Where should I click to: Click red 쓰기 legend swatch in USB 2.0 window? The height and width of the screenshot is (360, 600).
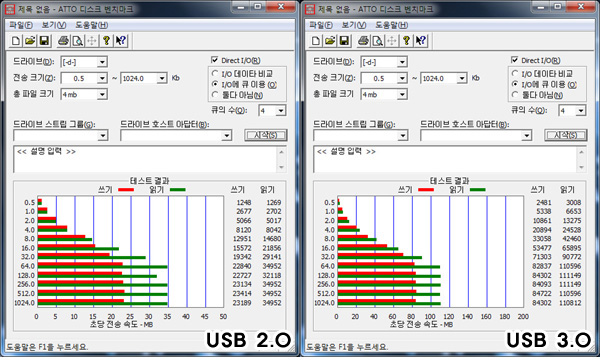click(126, 190)
